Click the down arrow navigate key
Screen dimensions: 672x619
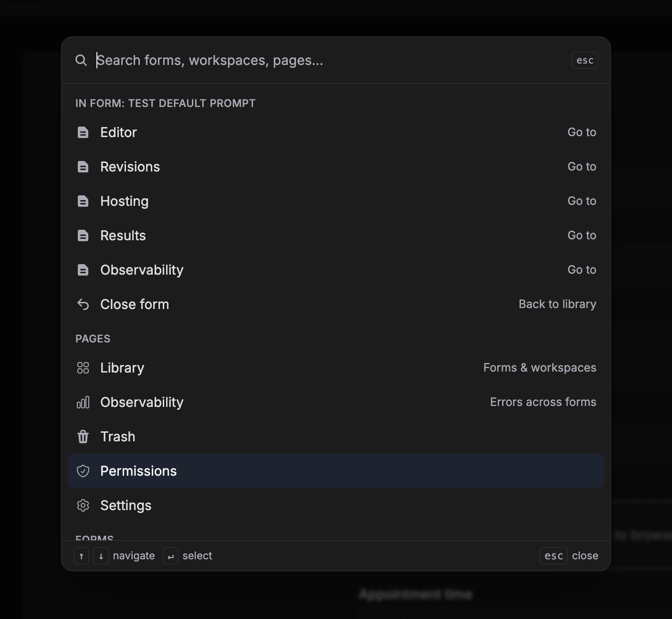point(101,556)
